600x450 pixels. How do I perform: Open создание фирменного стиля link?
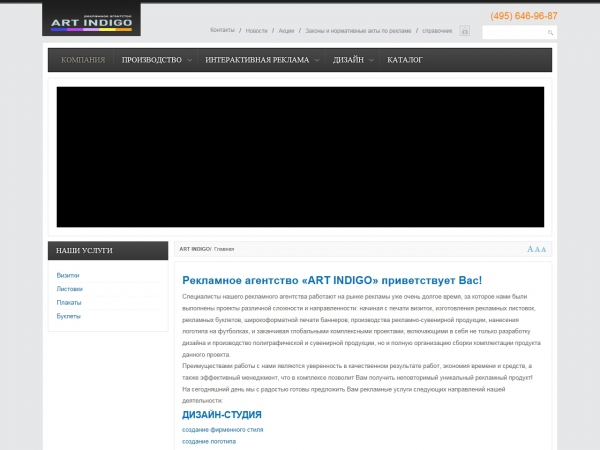tap(223, 430)
